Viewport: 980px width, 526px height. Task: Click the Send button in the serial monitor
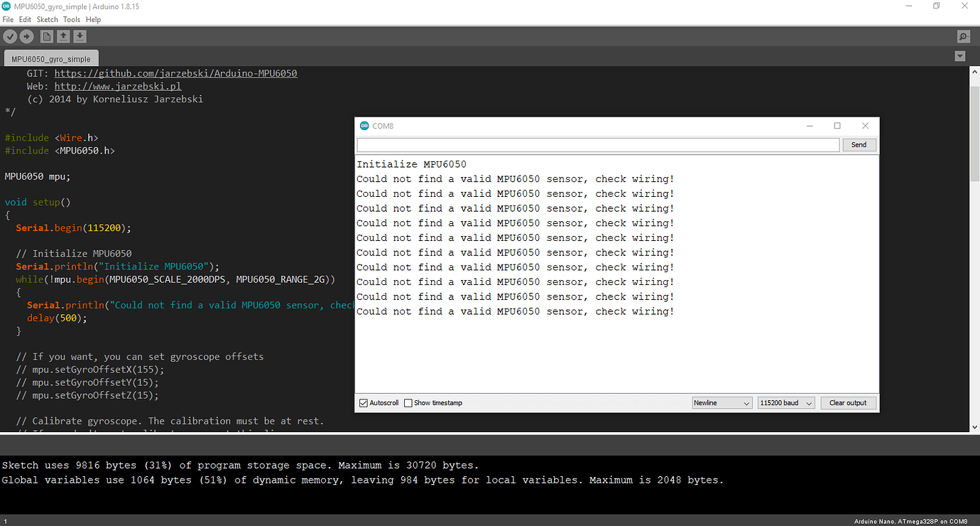pos(859,144)
